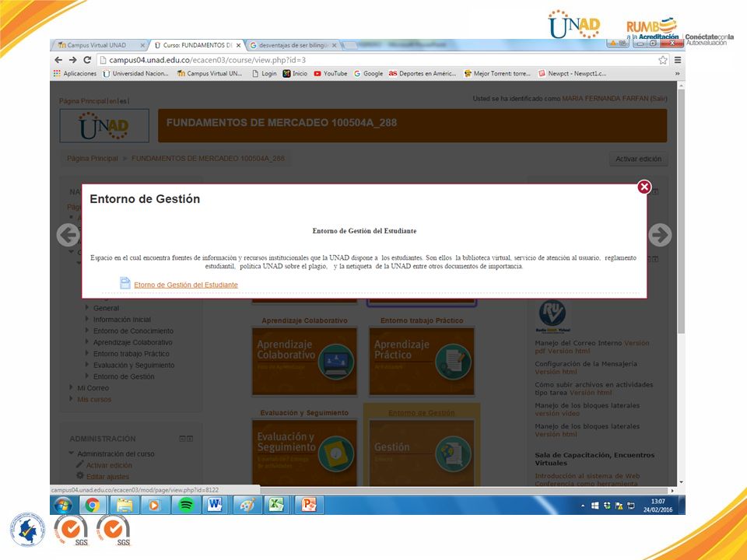Viewport: 747px width, 560px height.
Task: Open Chrome menu icon
Action: click(678, 60)
